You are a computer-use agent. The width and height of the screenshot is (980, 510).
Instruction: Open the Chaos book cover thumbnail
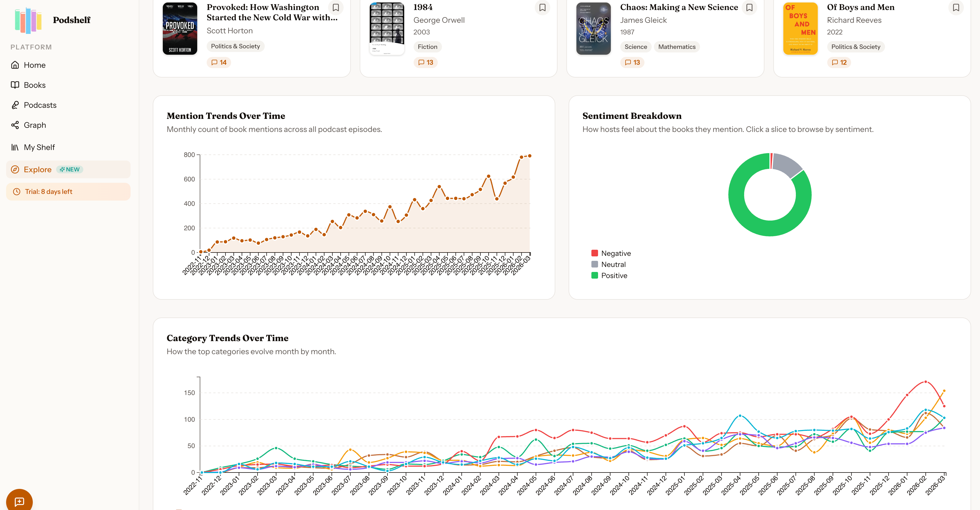[593, 29]
